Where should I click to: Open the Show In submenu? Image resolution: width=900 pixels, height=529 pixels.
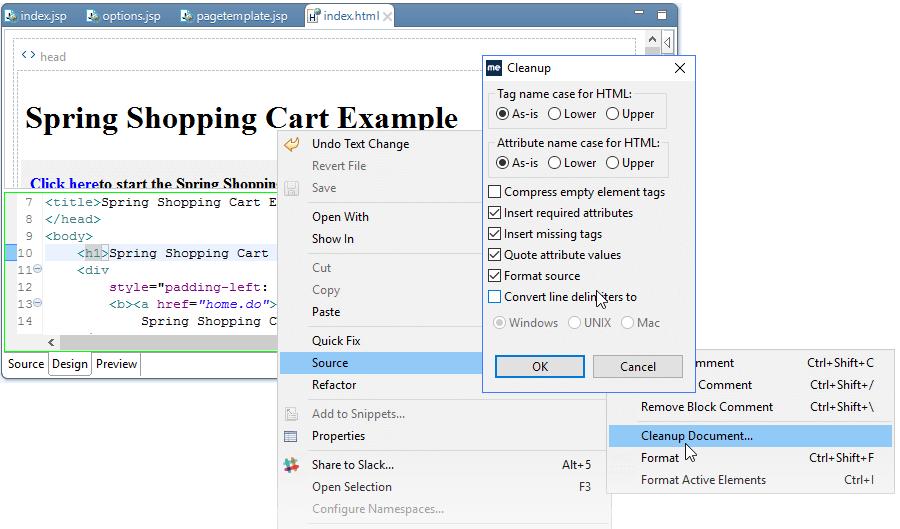(333, 239)
